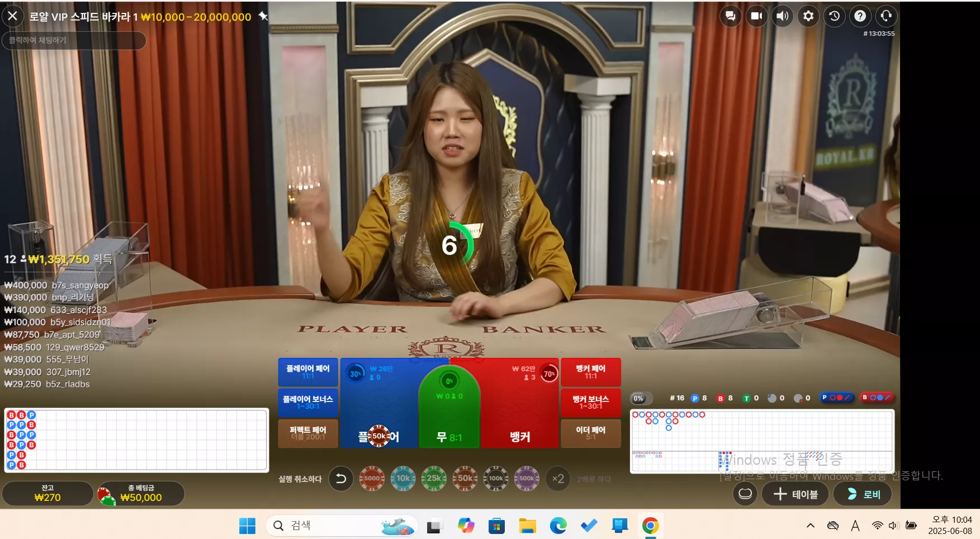The width and height of the screenshot is (980, 539).
Task: Open Microsoft Store from the taskbar
Action: coord(496,526)
